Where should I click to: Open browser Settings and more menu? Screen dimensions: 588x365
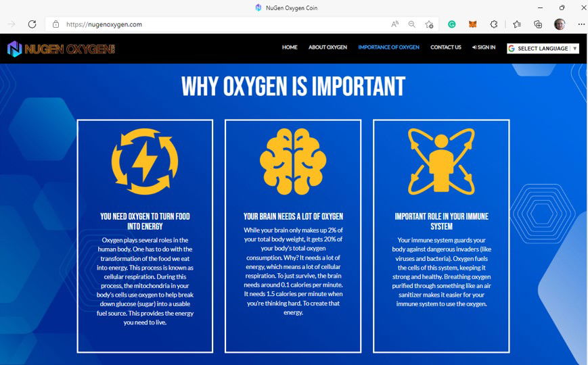click(x=581, y=24)
